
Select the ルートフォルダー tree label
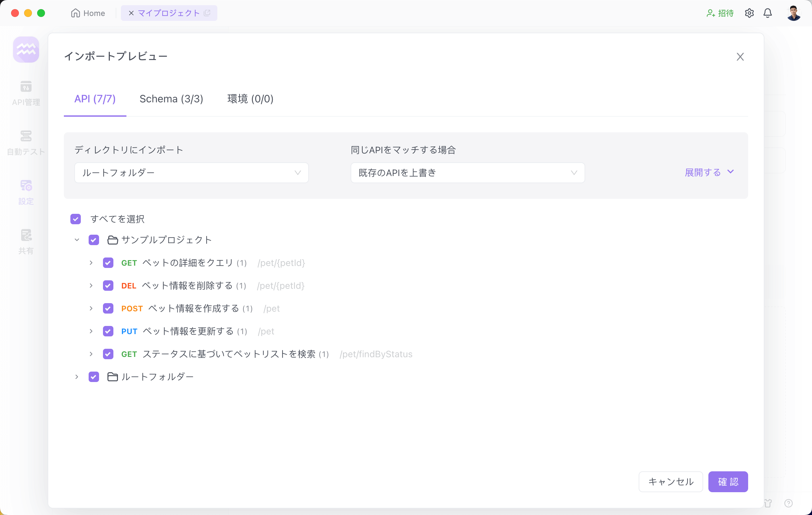(x=157, y=377)
